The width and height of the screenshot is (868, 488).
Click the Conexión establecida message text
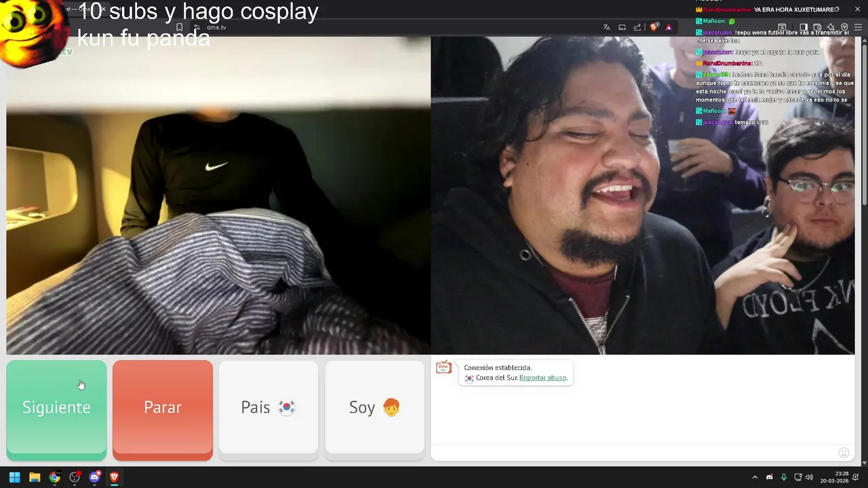tap(498, 367)
